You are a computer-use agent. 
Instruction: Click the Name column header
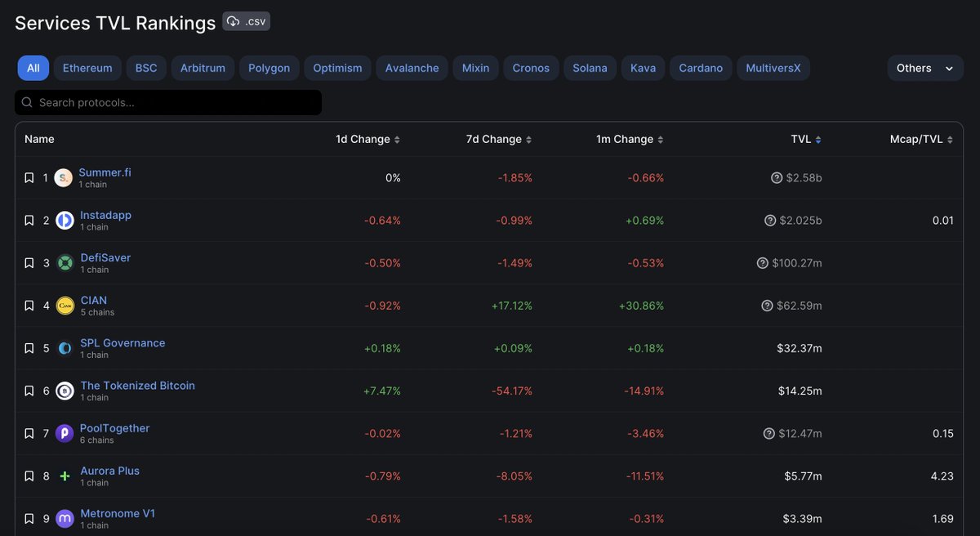coord(39,139)
